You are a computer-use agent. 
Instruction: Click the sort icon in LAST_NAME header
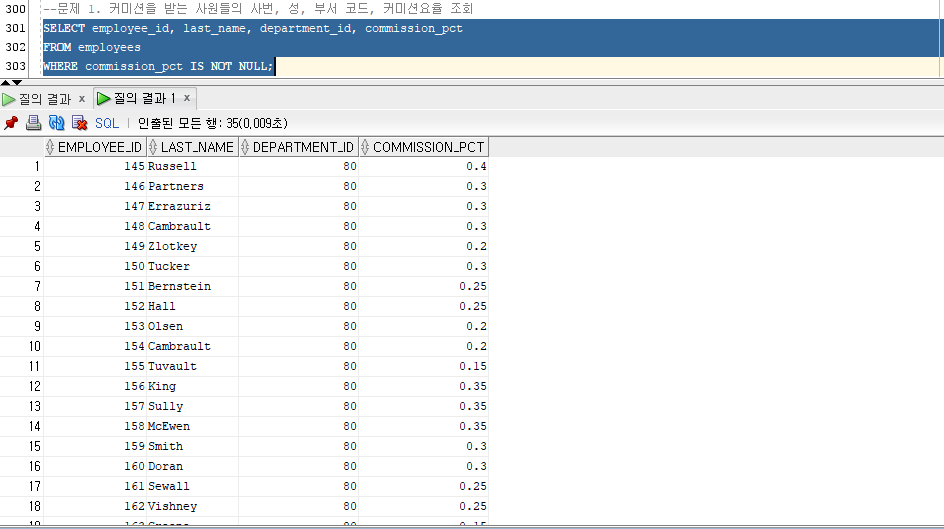click(153, 147)
